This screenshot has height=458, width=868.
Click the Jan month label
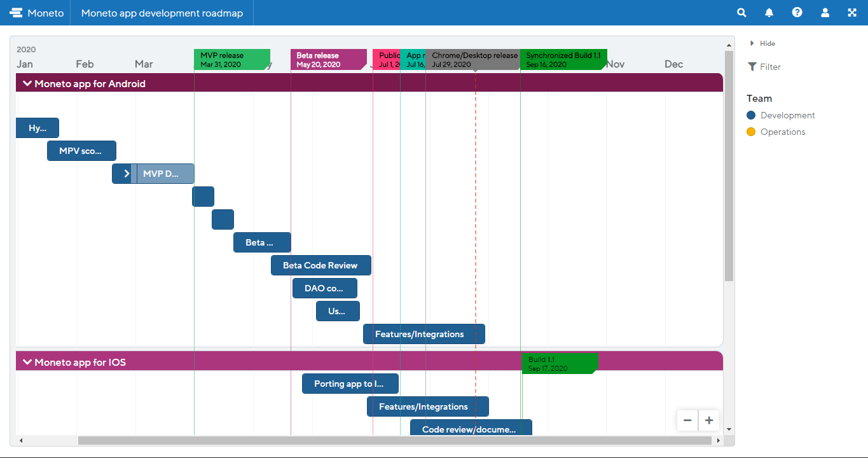tap(25, 64)
